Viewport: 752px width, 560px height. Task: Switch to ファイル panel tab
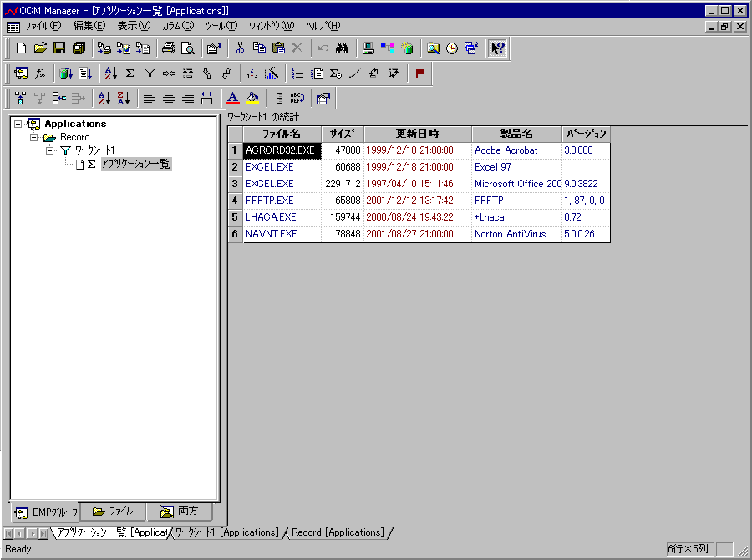pos(113,512)
